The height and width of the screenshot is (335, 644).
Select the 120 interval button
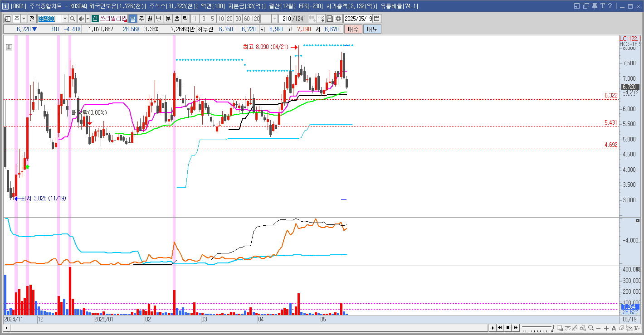coord(255,19)
